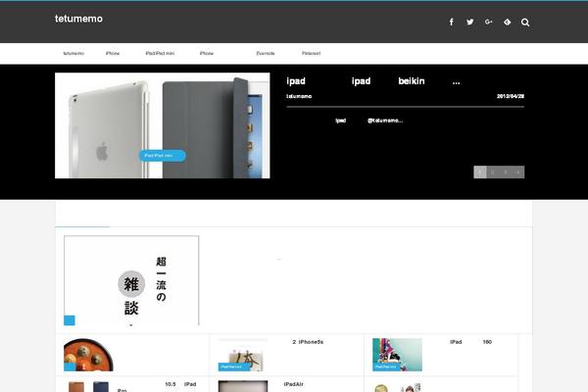Open the featured iPad case slider image

pyautogui.click(x=163, y=125)
